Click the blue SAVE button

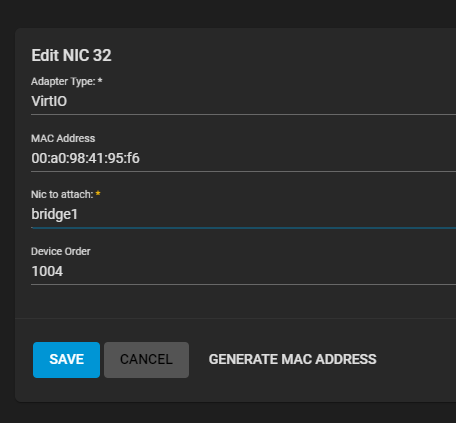pyautogui.click(x=66, y=360)
